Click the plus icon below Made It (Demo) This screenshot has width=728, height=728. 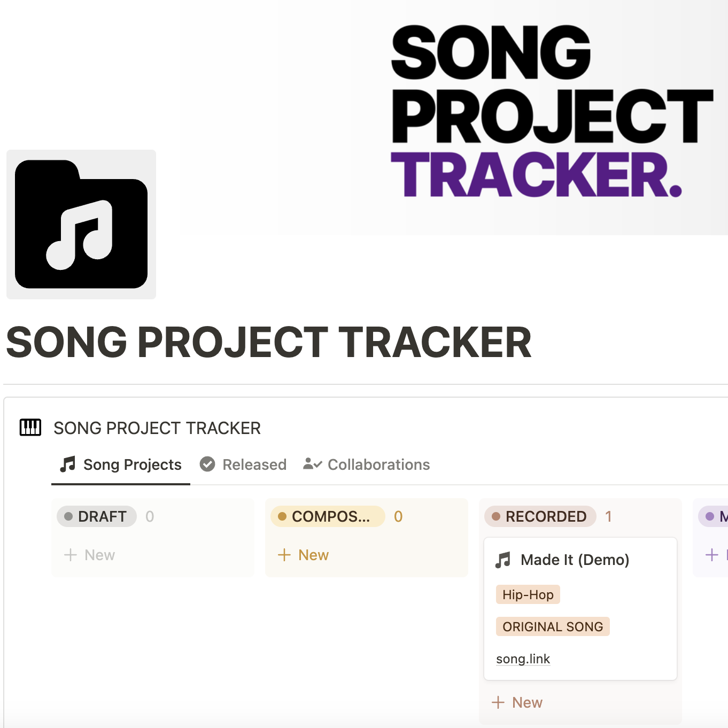click(x=498, y=702)
